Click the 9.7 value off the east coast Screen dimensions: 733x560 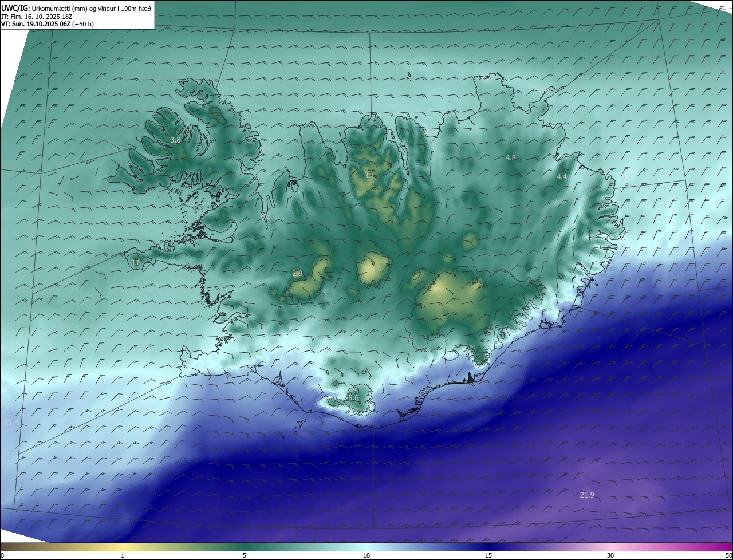click(626, 177)
